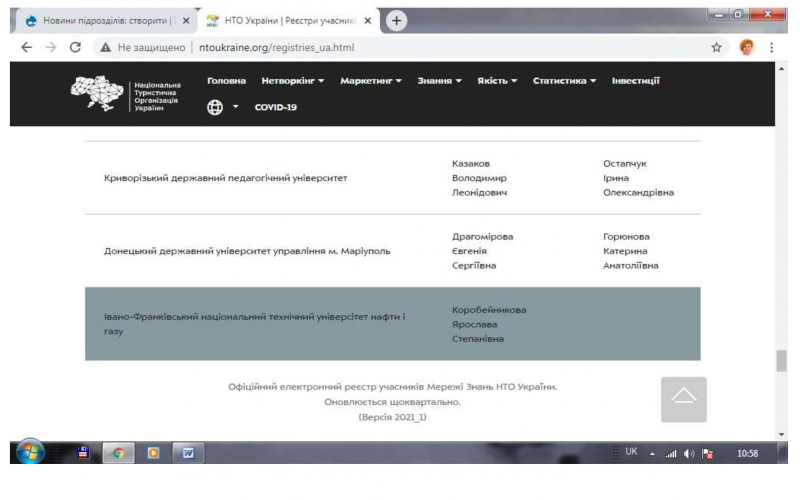Open the 'Головна' menu item

pos(227,81)
